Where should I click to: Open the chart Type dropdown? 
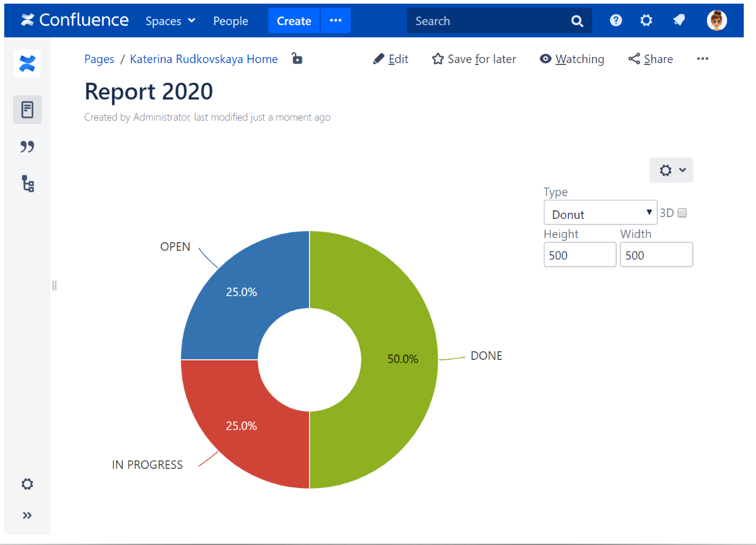(x=600, y=213)
